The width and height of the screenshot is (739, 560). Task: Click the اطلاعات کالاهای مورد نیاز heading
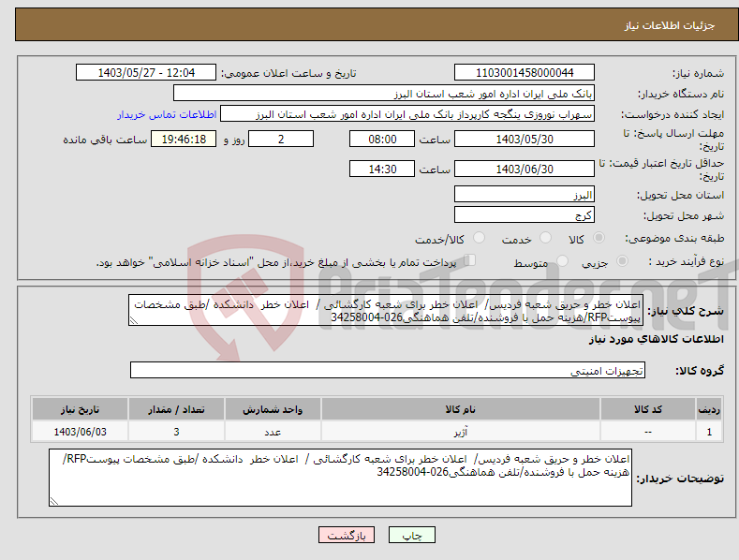click(x=656, y=339)
